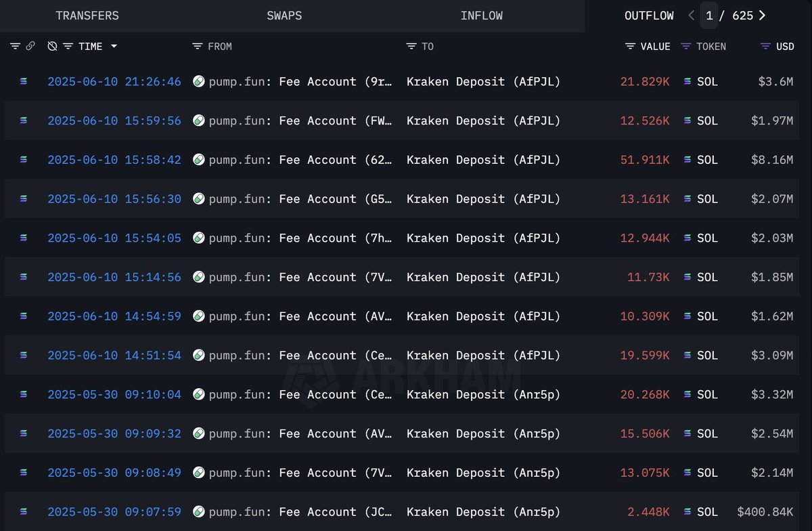The width and height of the screenshot is (812, 531).
Task: Open the TO column filter
Action: click(411, 46)
